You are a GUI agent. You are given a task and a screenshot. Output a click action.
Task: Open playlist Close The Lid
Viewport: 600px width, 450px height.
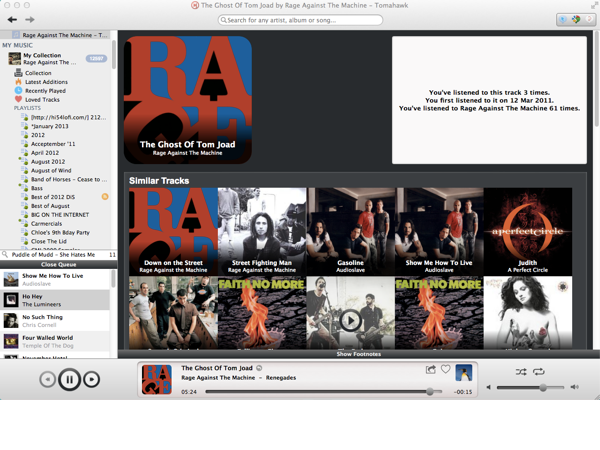(x=49, y=241)
